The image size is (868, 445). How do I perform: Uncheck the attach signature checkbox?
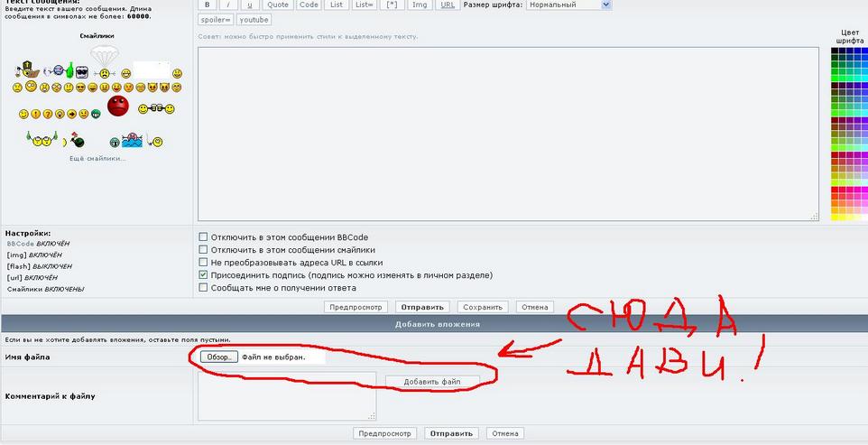[203, 275]
